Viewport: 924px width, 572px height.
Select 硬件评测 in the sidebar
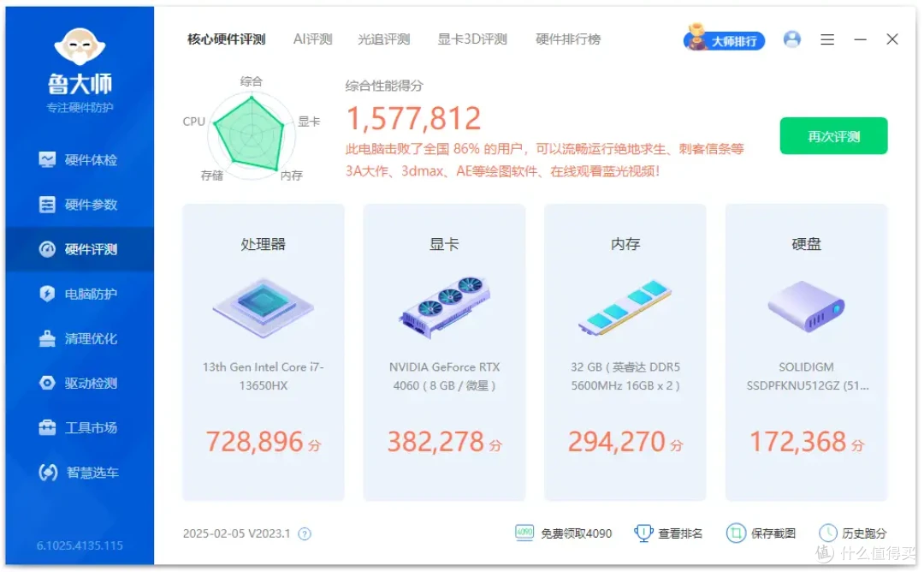point(80,249)
